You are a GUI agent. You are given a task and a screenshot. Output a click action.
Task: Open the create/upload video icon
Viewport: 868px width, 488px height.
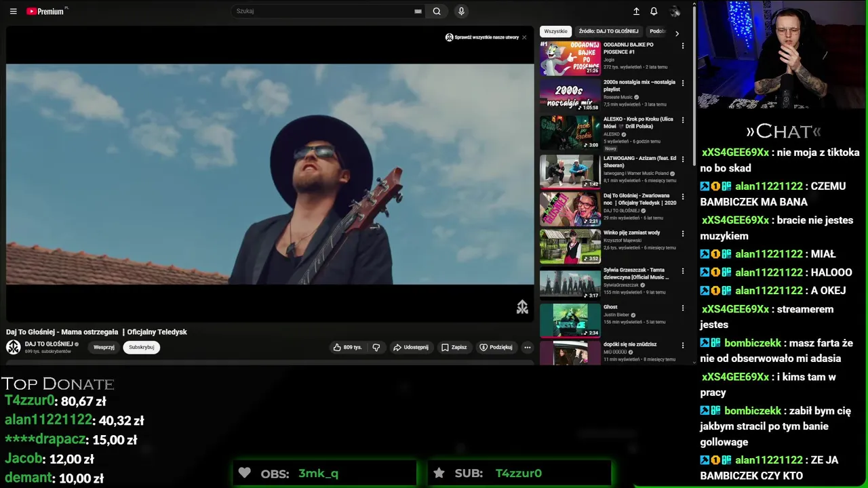tap(636, 12)
